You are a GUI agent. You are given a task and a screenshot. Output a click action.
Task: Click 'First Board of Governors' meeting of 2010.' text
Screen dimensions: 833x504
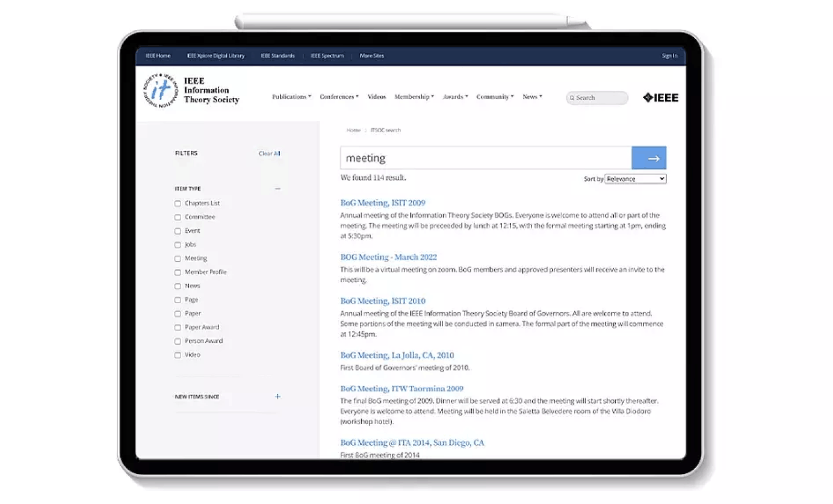pos(405,367)
